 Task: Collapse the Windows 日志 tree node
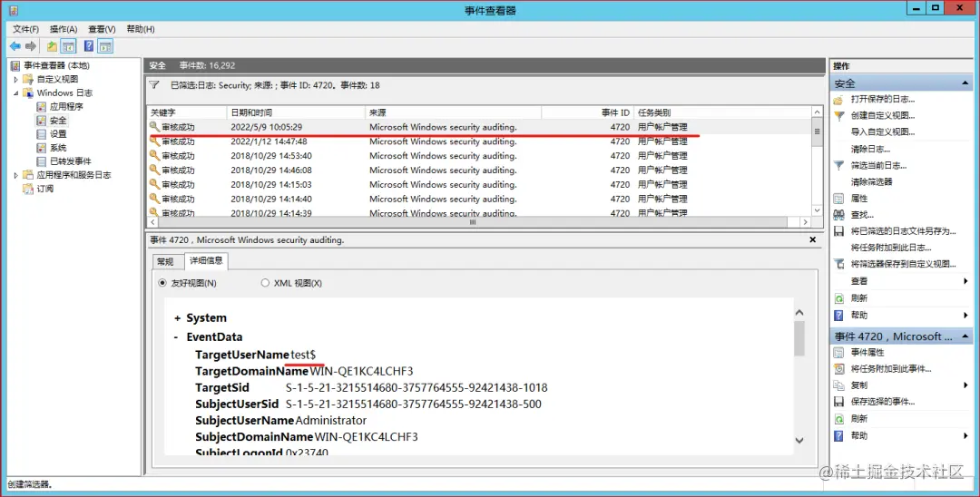pos(15,93)
